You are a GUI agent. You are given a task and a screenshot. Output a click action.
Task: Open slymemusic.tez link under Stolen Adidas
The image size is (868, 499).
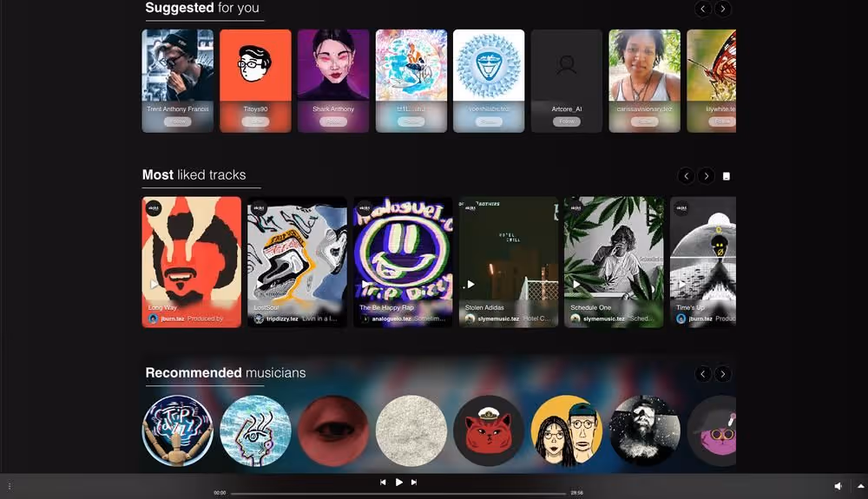[498, 318]
